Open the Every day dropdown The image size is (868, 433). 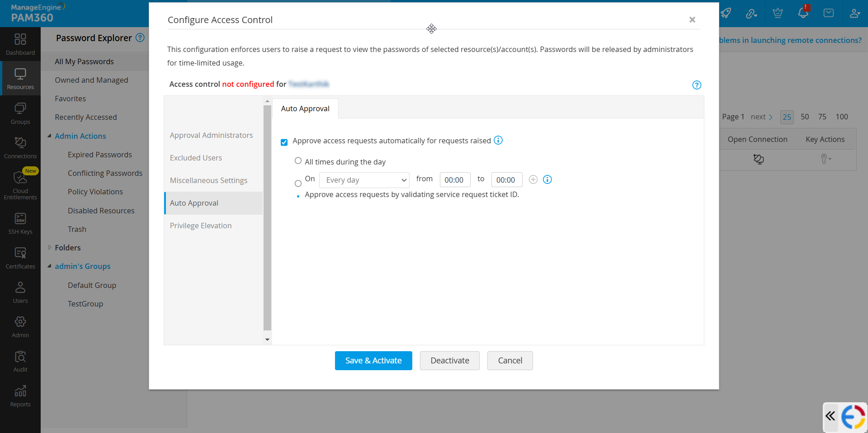(364, 179)
